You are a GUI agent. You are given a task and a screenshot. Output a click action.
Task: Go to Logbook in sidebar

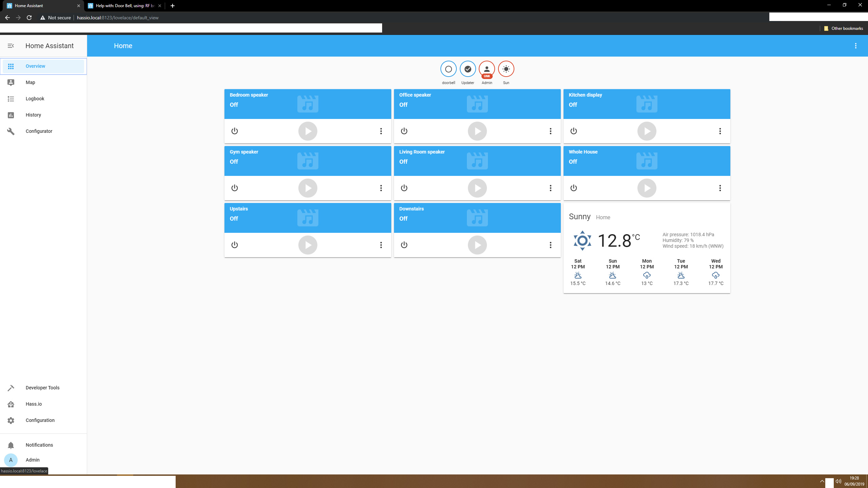[35, 99]
